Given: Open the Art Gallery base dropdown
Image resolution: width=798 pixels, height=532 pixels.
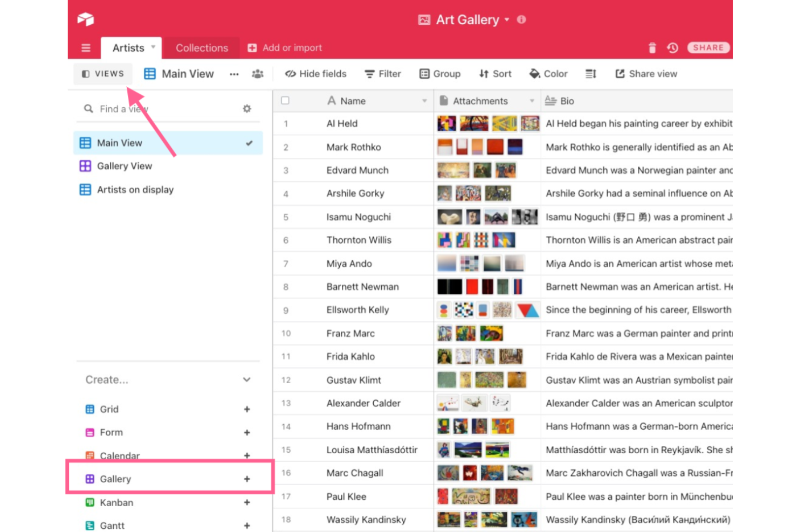Looking at the screenshot, I should [507, 19].
